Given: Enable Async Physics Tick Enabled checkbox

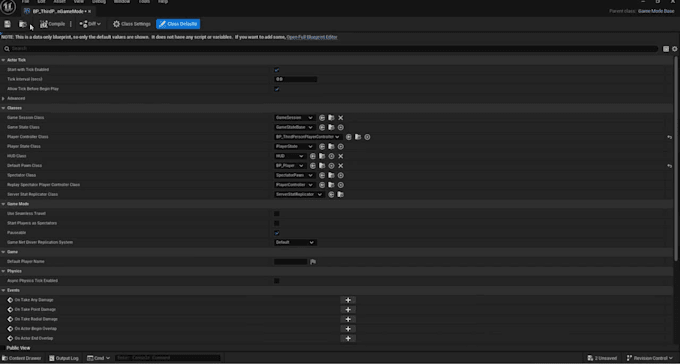Looking at the screenshot, I should tap(277, 281).
